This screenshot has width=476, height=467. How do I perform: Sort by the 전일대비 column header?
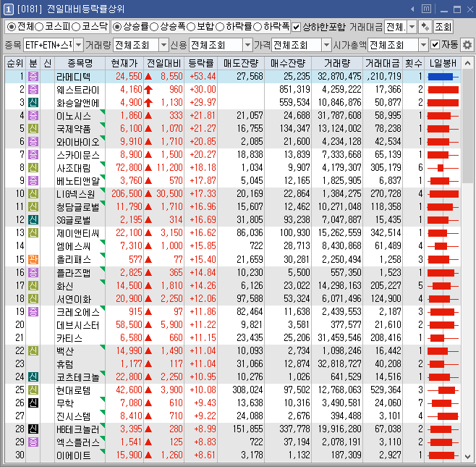163,63
